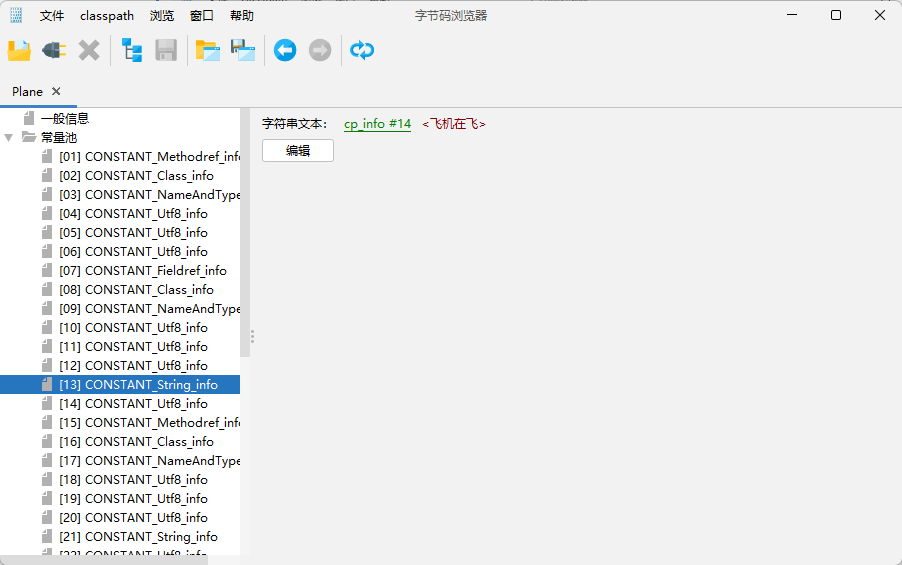Click the blue reload arrows icon
This screenshot has width=902, height=565.
click(362, 50)
